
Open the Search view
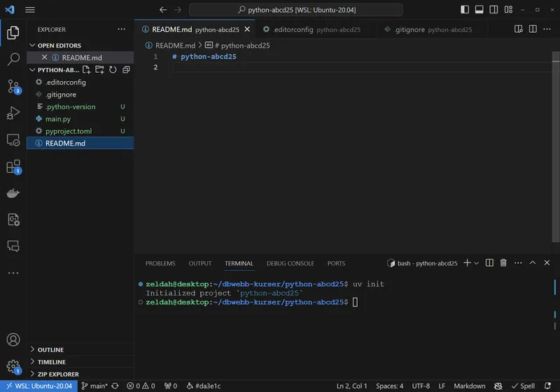(13, 59)
